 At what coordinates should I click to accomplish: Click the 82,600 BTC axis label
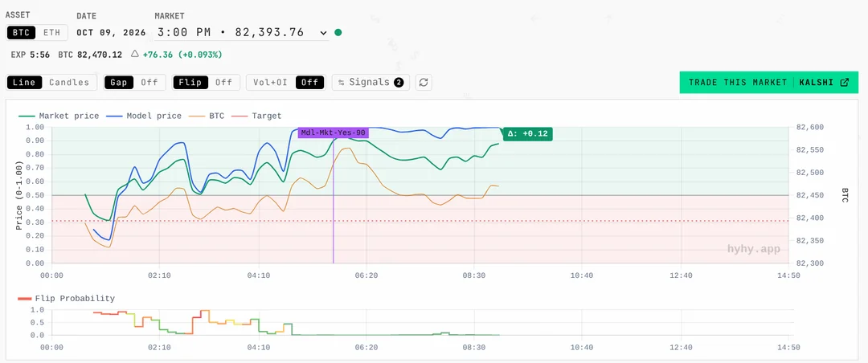(x=810, y=127)
